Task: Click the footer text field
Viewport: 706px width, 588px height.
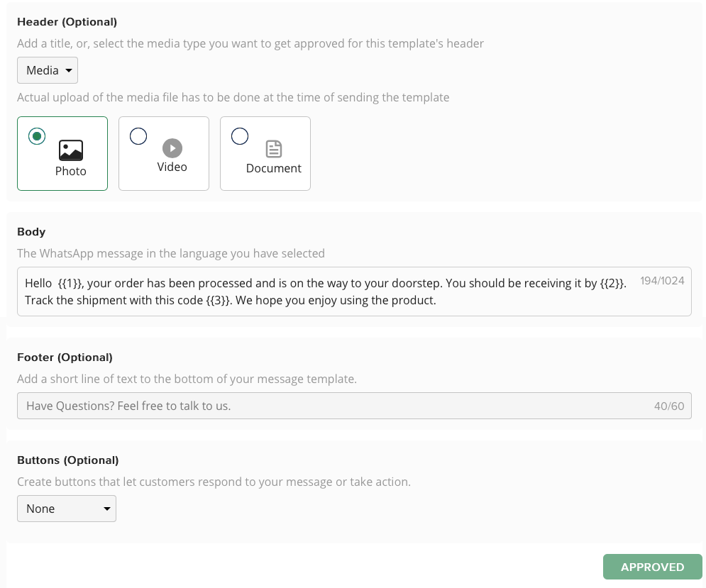Action: pyautogui.click(x=319, y=405)
